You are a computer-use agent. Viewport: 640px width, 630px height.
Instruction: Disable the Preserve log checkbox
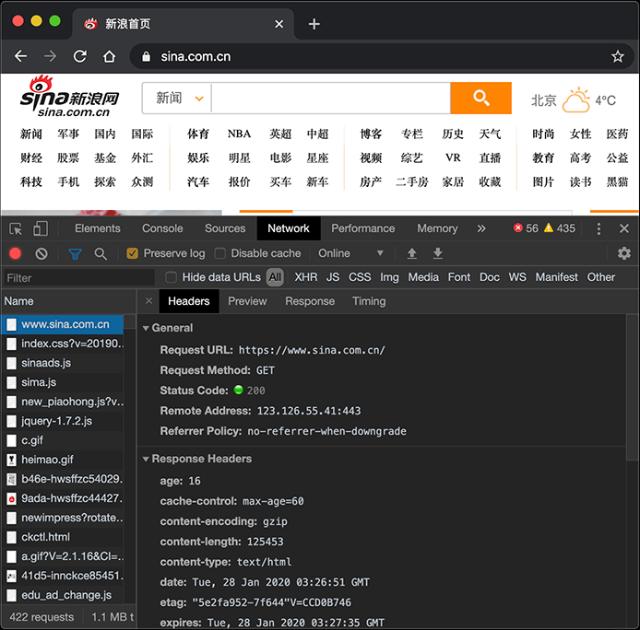[x=132, y=254]
